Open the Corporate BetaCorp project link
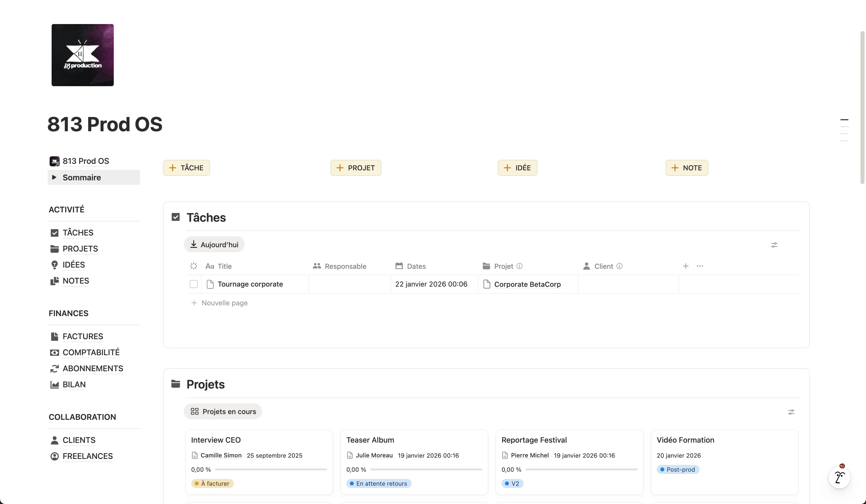This screenshot has width=866, height=504. pos(527,284)
